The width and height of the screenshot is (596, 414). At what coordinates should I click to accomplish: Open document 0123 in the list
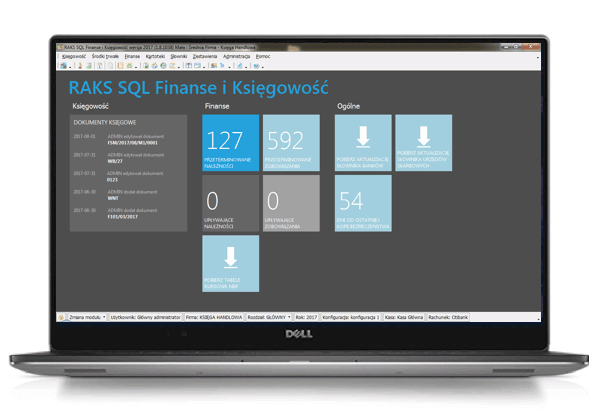(x=112, y=180)
